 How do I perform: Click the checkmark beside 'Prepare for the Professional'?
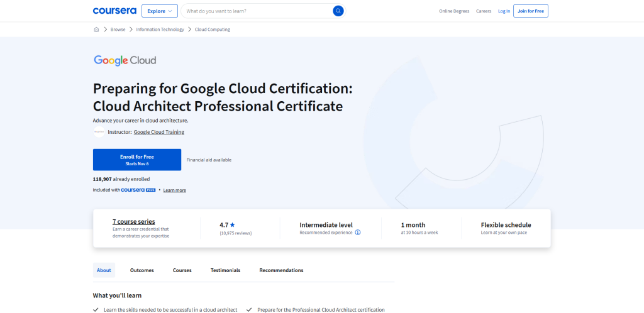[x=249, y=310]
